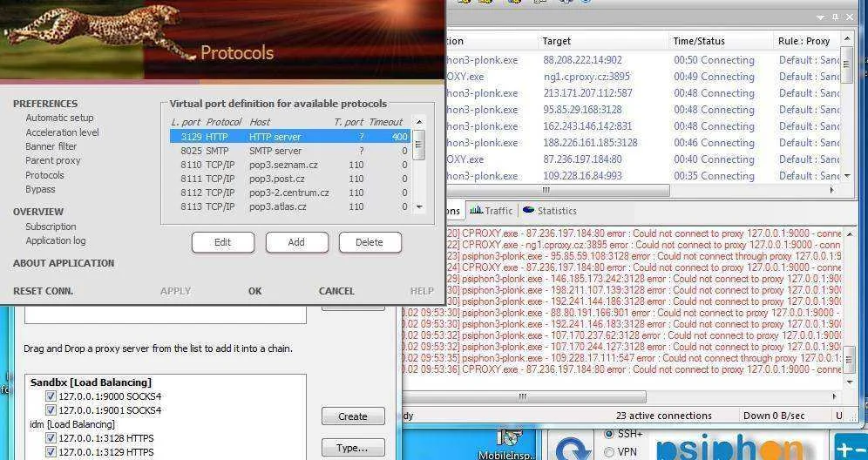
Task: Toggle the 127.0.0.1:3128 HTTPS checkbox
Action: pos(51,438)
